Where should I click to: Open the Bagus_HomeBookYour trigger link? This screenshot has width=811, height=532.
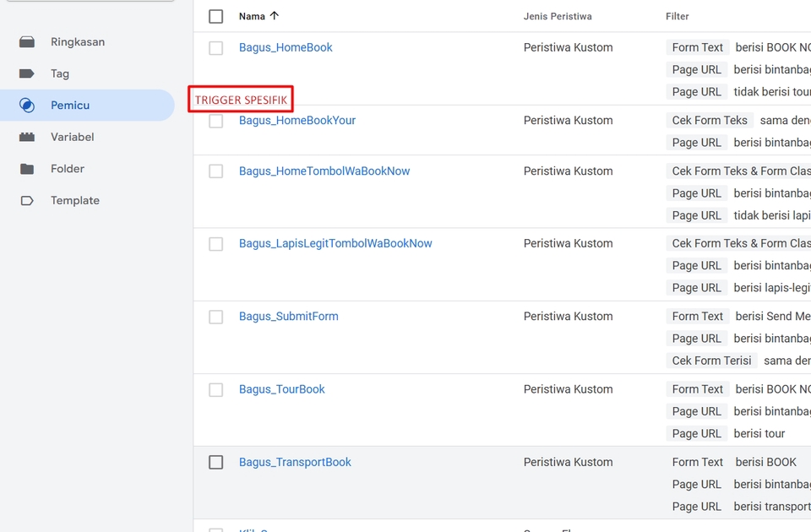pyautogui.click(x=297, y=121)
